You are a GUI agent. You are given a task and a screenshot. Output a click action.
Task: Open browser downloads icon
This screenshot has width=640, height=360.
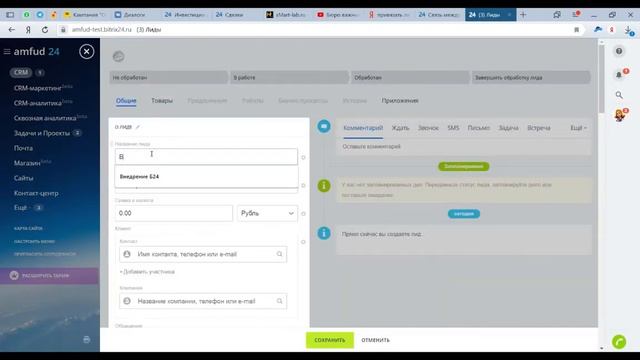[x=629, y=30]
